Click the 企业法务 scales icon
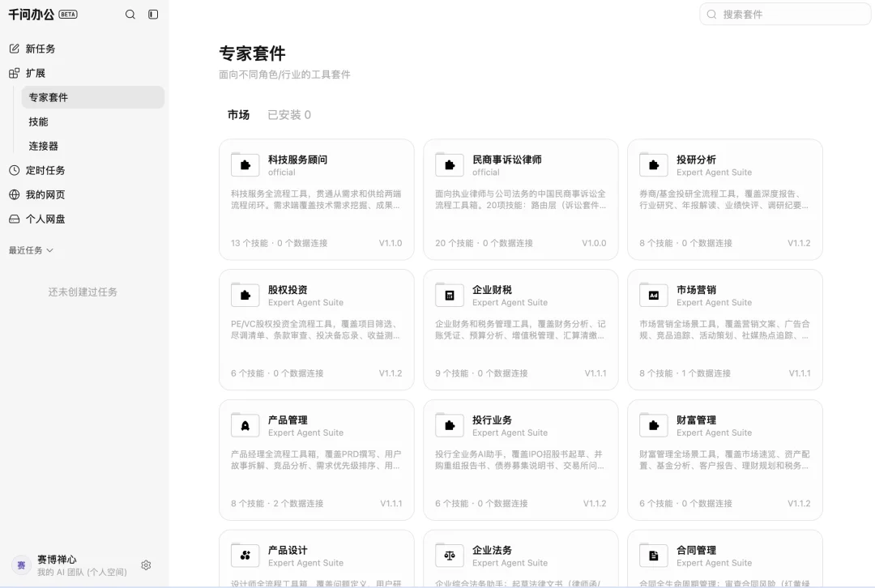 click(x=449, y=556)
